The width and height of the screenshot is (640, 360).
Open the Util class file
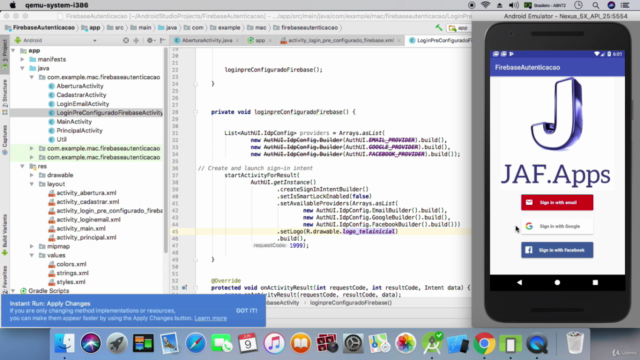coord(61,140)
